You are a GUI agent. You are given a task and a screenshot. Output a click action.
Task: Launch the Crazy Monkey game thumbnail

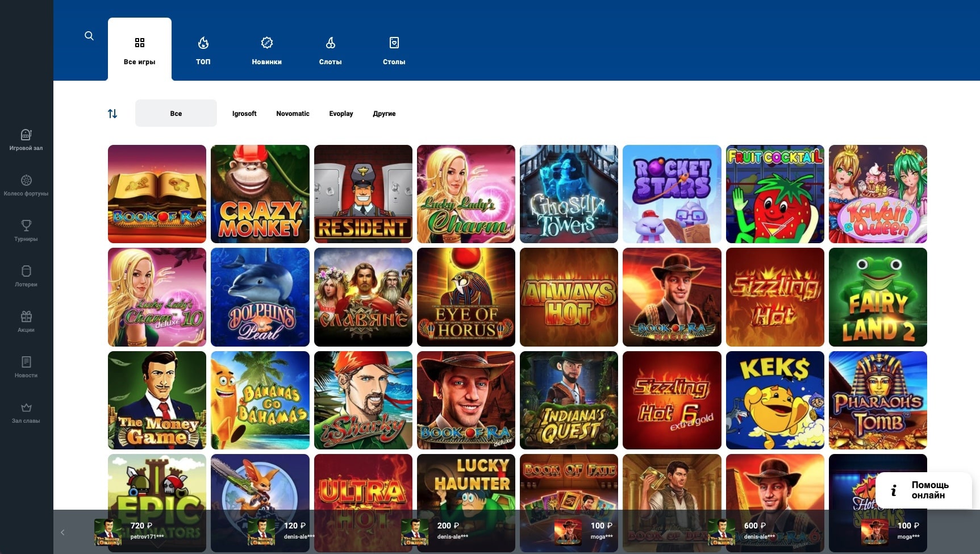pos(260,194)
